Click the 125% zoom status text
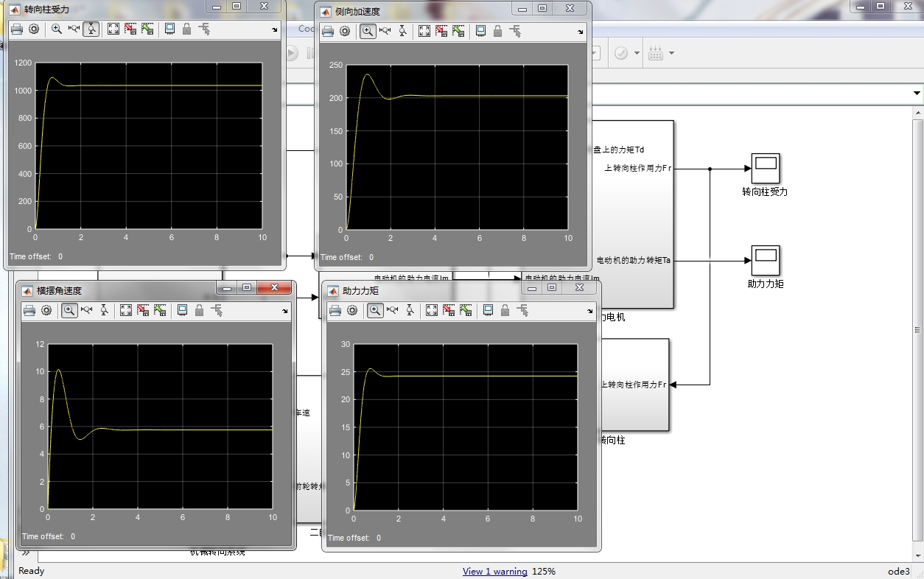The image size is (924, 579). coord(544,571)
